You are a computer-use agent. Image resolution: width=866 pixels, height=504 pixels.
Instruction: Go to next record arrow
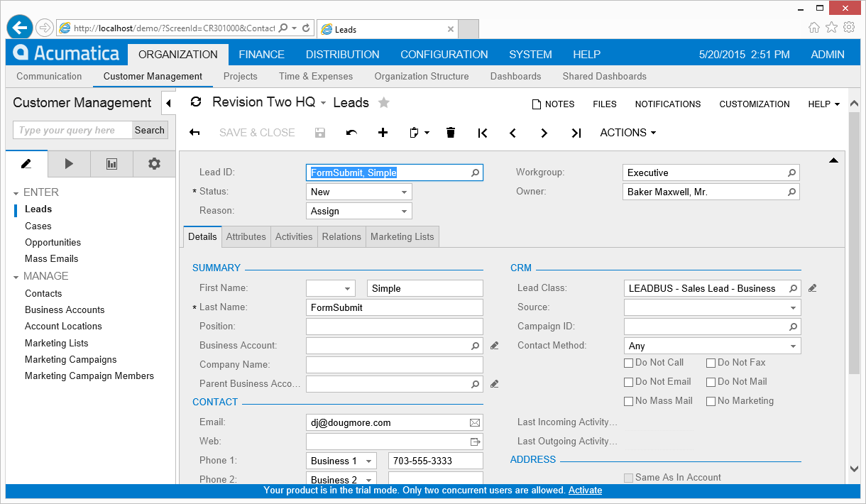(x=544, y=133)
